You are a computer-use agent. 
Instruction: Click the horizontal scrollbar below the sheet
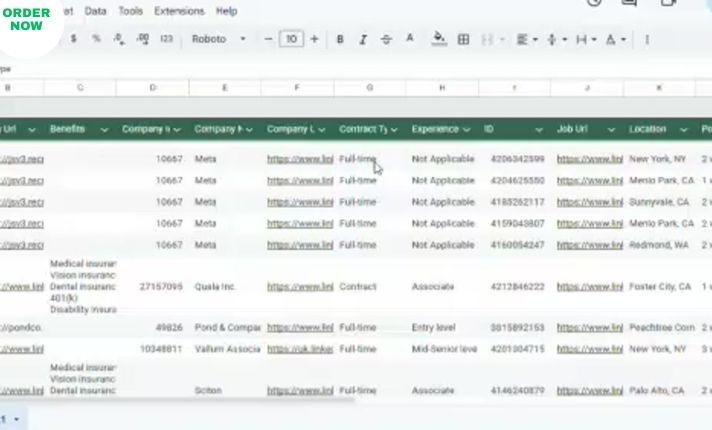[177, 400]
